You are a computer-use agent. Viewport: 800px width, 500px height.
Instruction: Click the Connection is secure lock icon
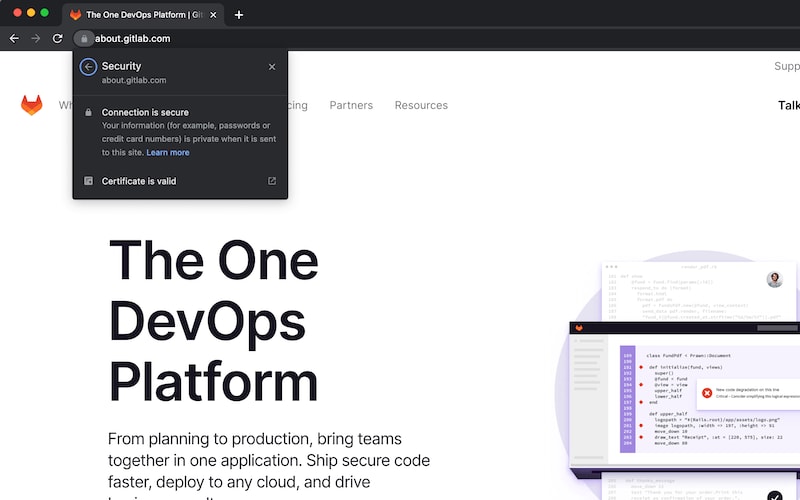(88, 112)
